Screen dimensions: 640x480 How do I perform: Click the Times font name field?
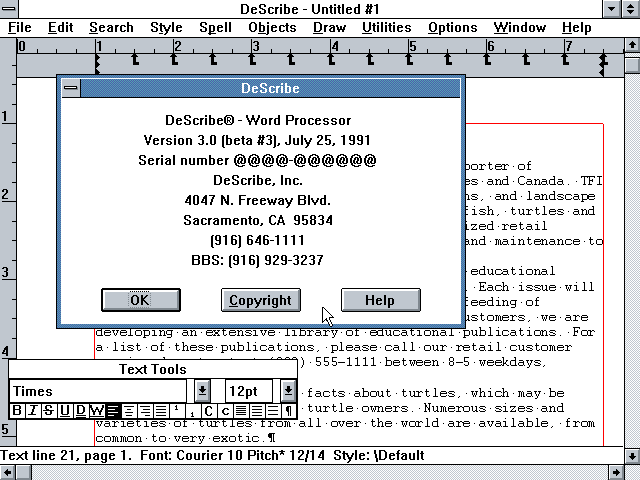[98, 391]
